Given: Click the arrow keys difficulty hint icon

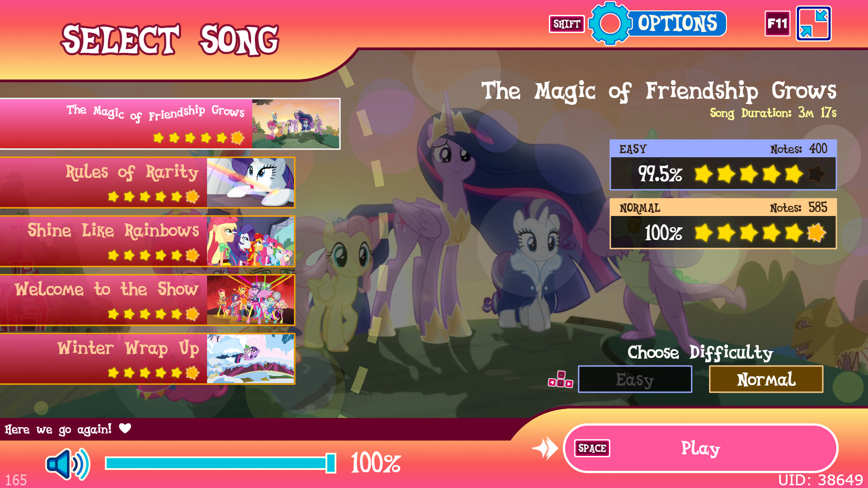Looking at the screenshot, I should coord(561,380).
